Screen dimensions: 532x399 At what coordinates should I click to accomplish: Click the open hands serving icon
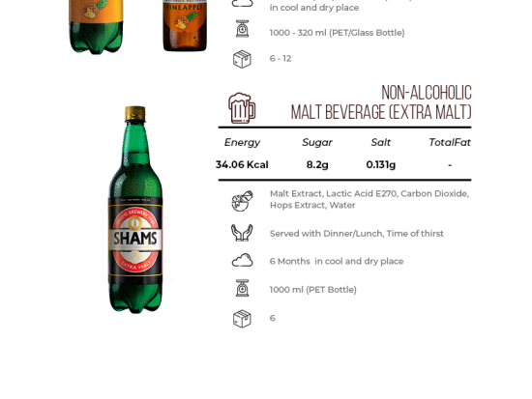[x=242, y=233]
